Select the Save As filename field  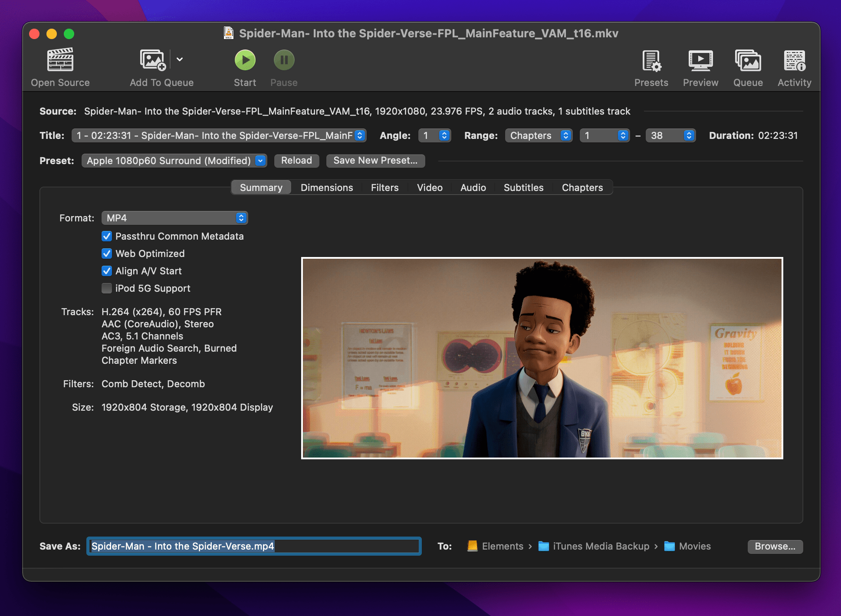(x=253, y=546)
